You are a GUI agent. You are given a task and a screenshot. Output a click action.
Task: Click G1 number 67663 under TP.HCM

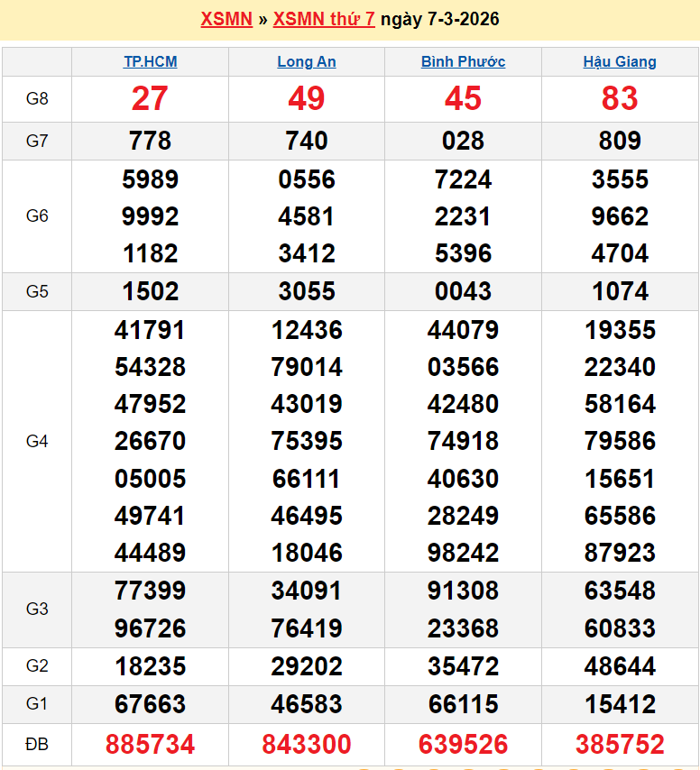pos(150,704)
